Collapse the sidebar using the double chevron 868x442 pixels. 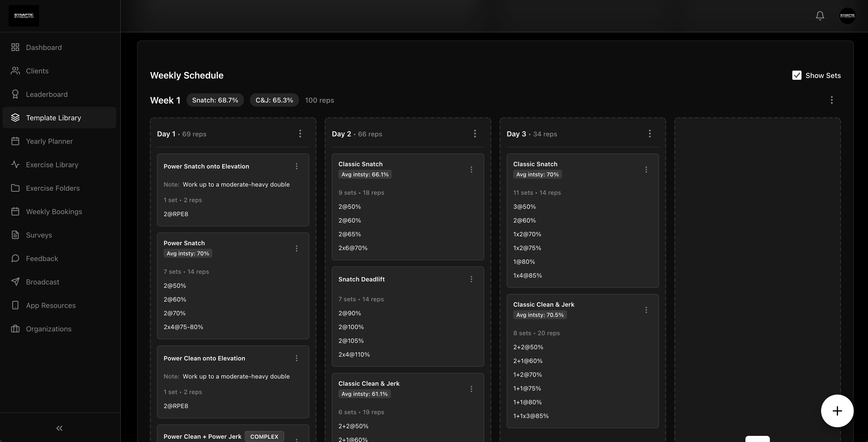(59, 428)
